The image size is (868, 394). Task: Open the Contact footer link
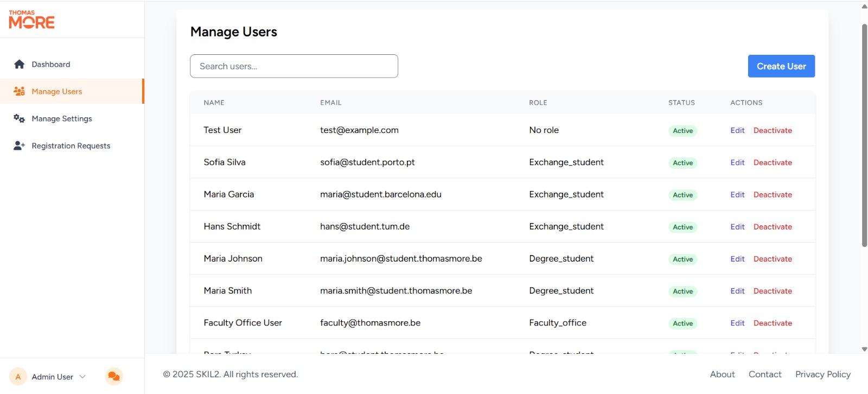pyautogui.click(x=765, y=374)
